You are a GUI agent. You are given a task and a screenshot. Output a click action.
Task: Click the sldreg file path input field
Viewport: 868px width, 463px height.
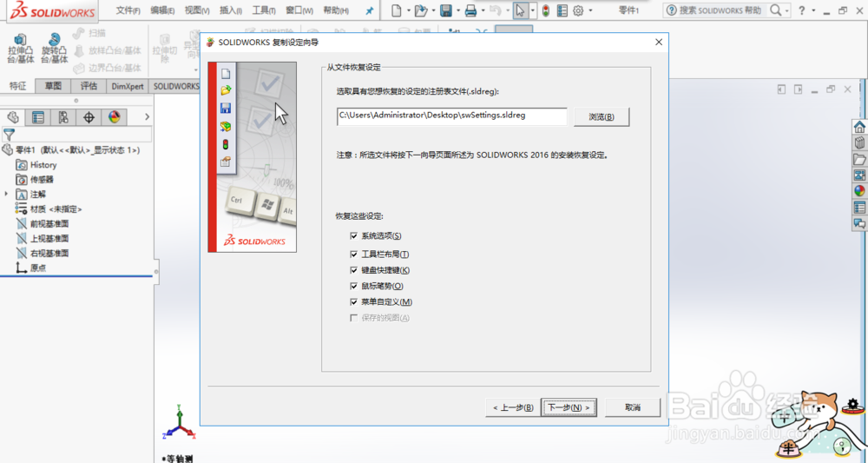(x=451, y=116)
